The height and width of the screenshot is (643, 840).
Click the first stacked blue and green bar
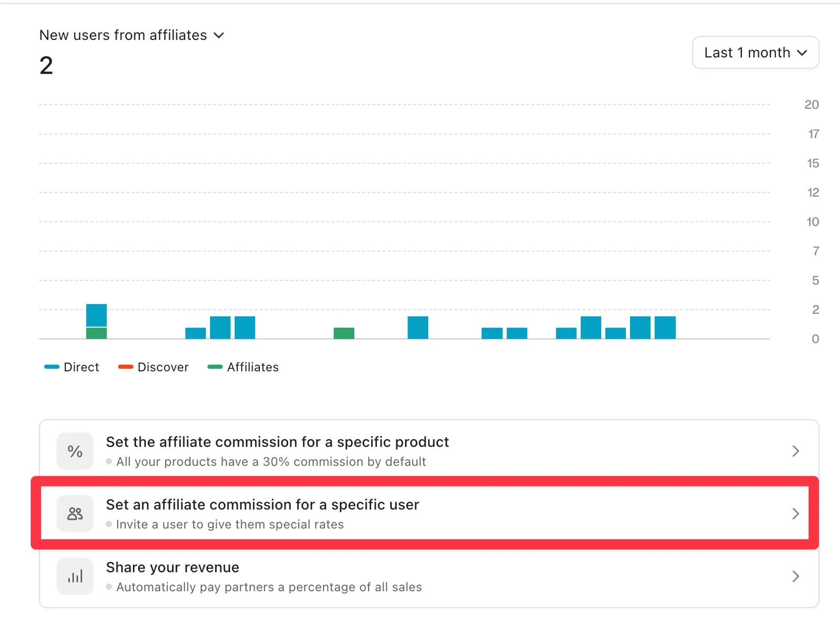[97, 321]
